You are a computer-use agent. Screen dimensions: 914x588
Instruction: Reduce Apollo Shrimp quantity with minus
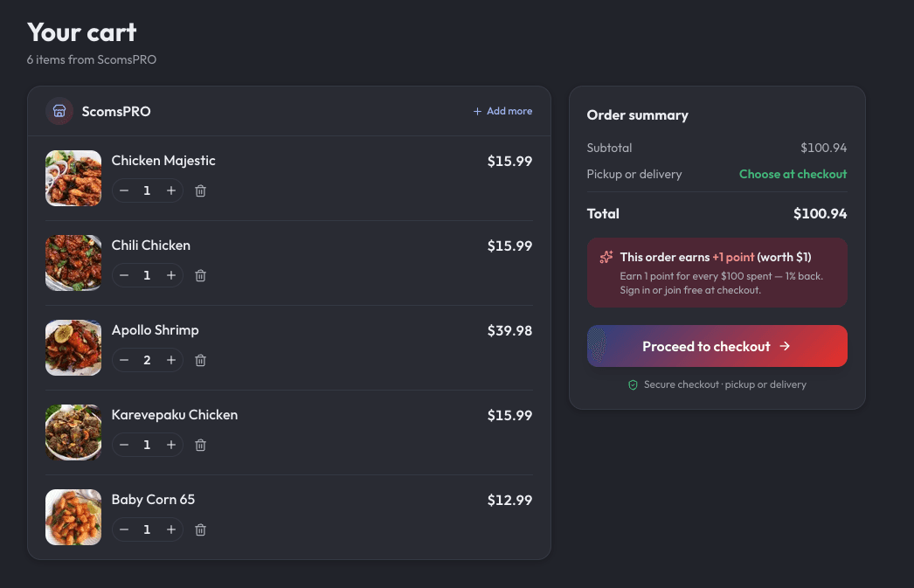(x=124, y=360)
